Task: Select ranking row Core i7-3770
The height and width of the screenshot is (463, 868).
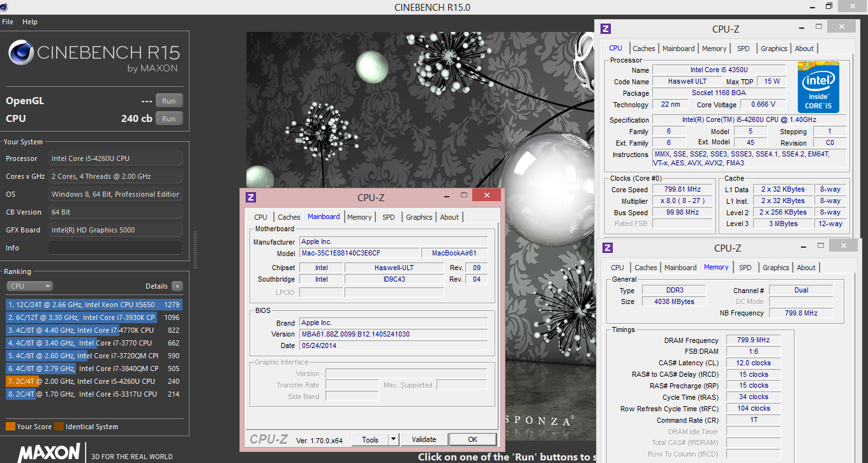Action: pos(94,343)
